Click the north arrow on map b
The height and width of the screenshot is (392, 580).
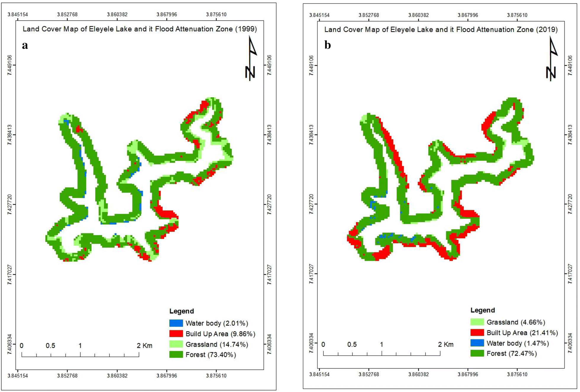[x=552, y=58]
